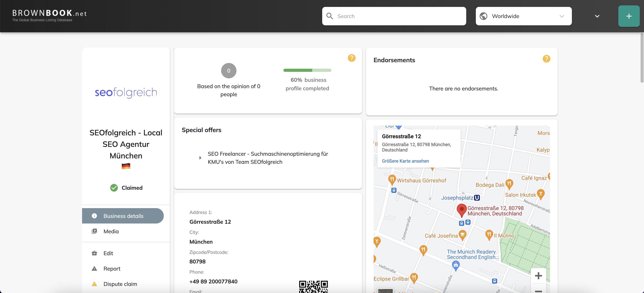
Task: Click the Media gallery icon
Action: coord(94,231)
